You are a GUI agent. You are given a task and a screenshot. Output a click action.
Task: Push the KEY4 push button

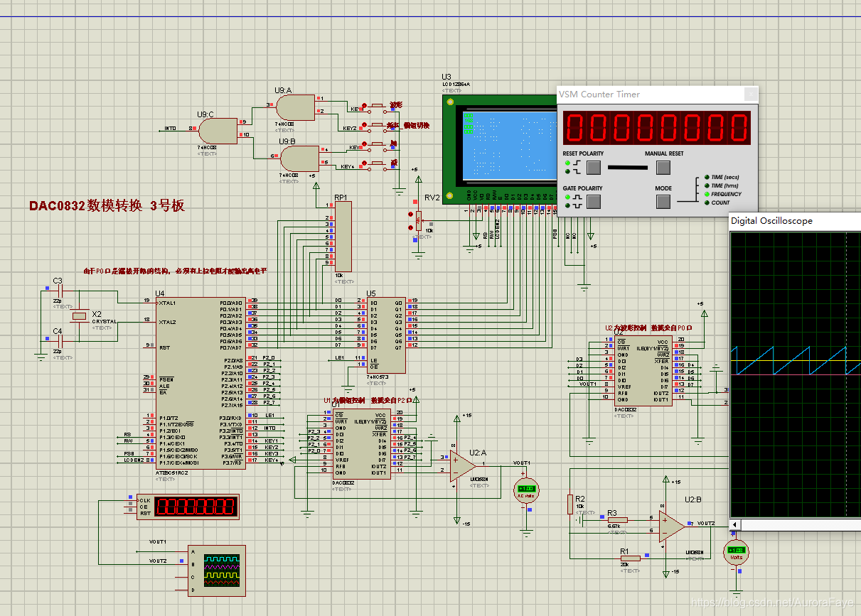(x=377, y=165)
